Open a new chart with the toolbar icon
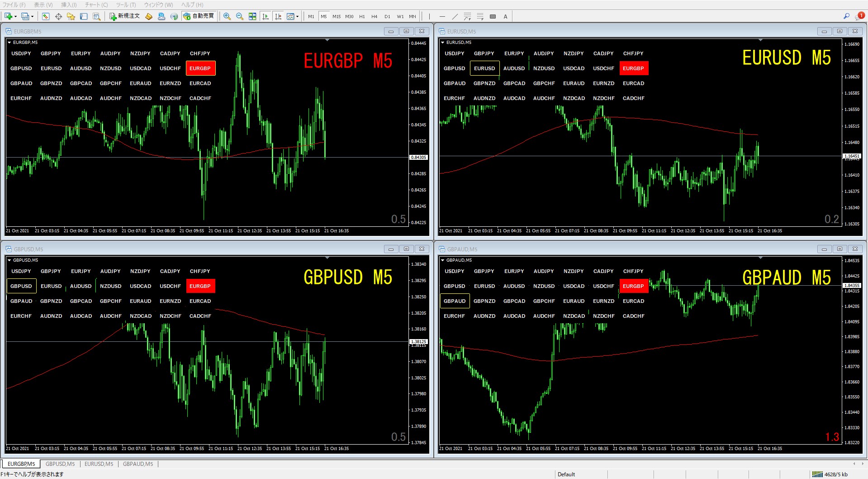868x479 pixels. (8, 16)
